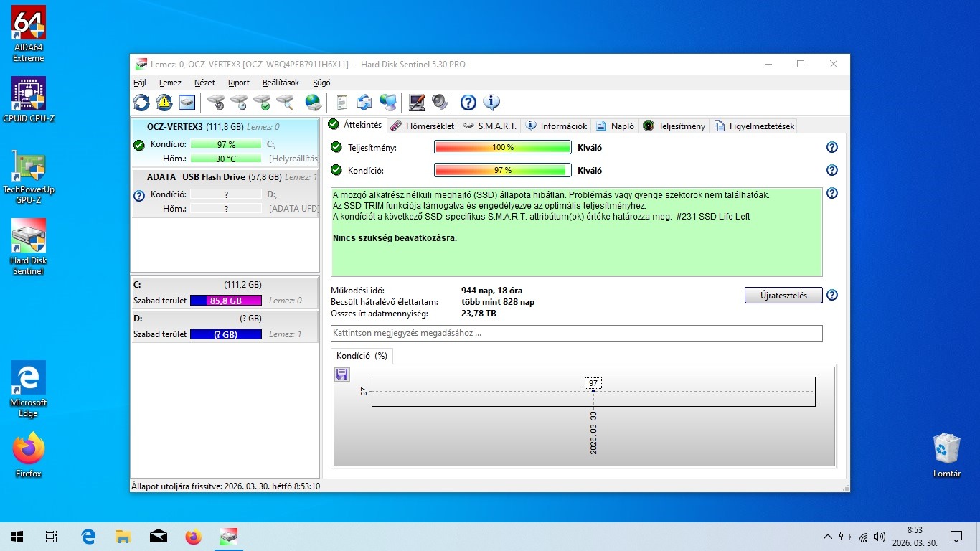This screenshot has height=551, width=980.
Task: Open configuration via monitor with screwdriver icon
Action: click(417, 103)
